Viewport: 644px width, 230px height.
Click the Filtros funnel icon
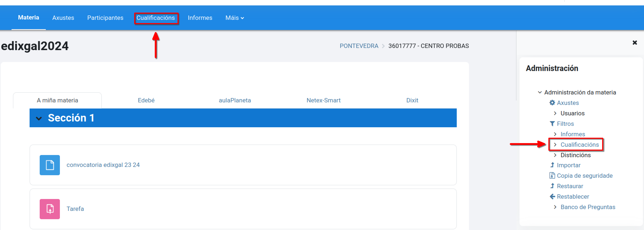(552, 124)
